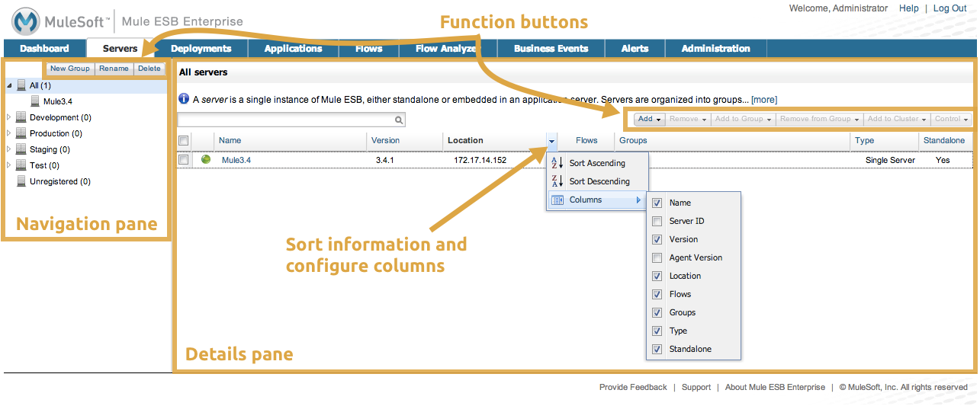Image resolution: width=980 pixels, height=406 pixels.
Task: Select the Unregistered group in navigation
Action: (x=59, y=181)
